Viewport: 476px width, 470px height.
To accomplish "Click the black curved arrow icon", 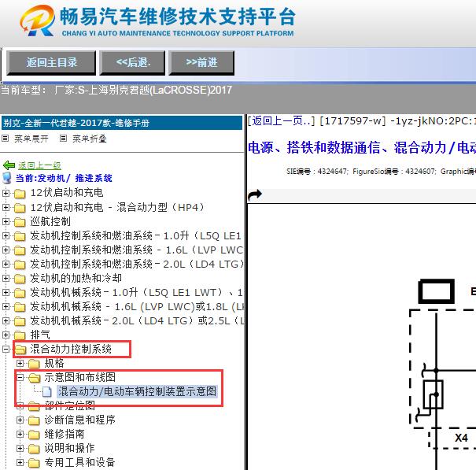I will (255, 195).
